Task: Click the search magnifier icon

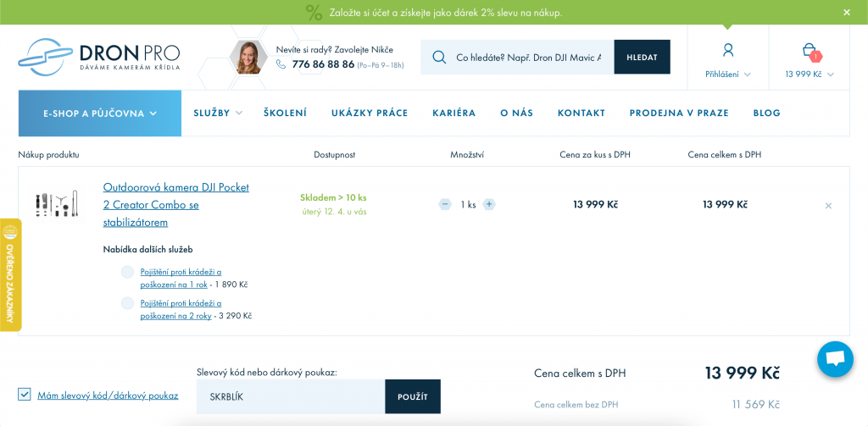Action: coord(439,57)
